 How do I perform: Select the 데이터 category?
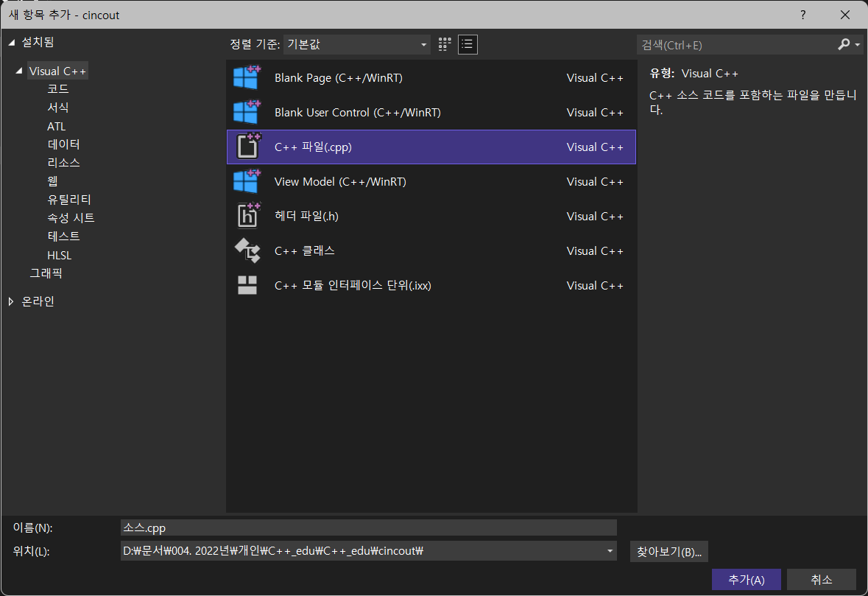[63, 144]
